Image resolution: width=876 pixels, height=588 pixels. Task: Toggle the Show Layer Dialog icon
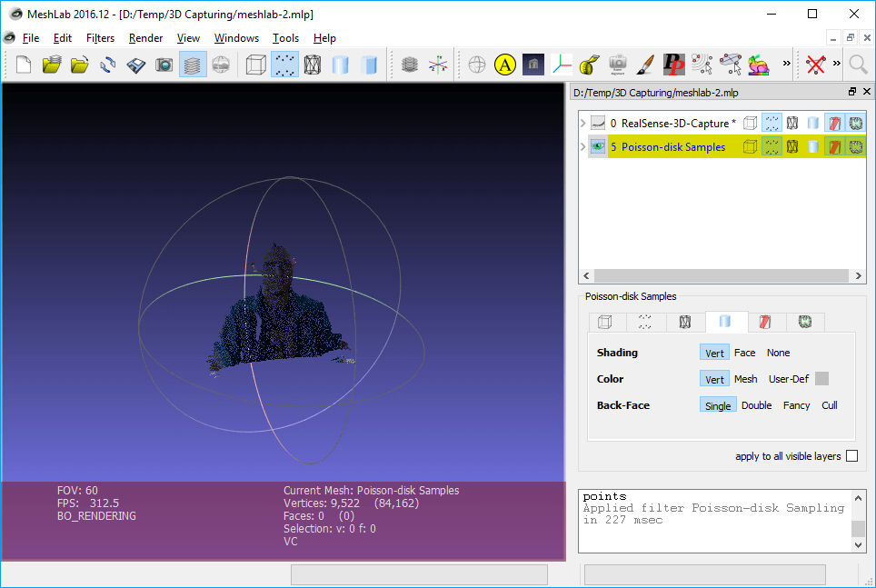click(x=193, y=65)
